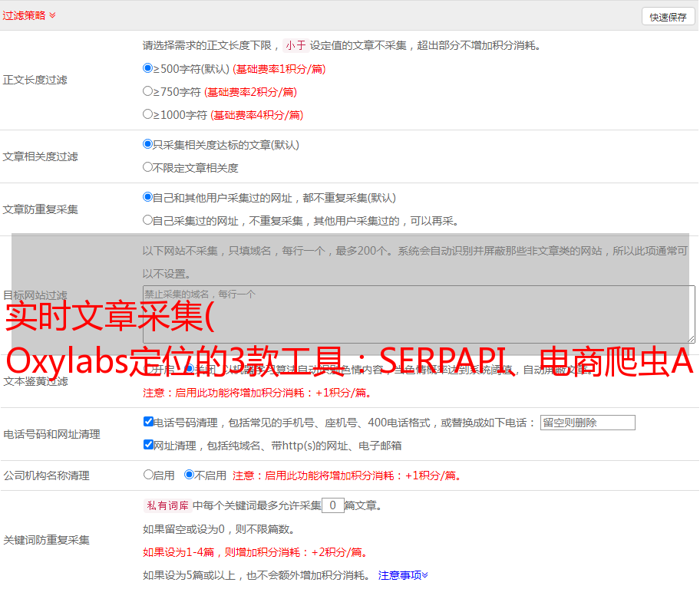Toggle the 电话号码清理 checkbox
Viewport: 700px width, 589px height.
(148, 422)
